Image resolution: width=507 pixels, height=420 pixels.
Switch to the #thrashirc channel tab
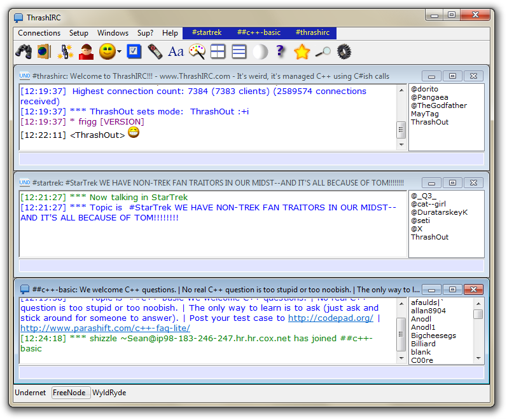(312, 32)
